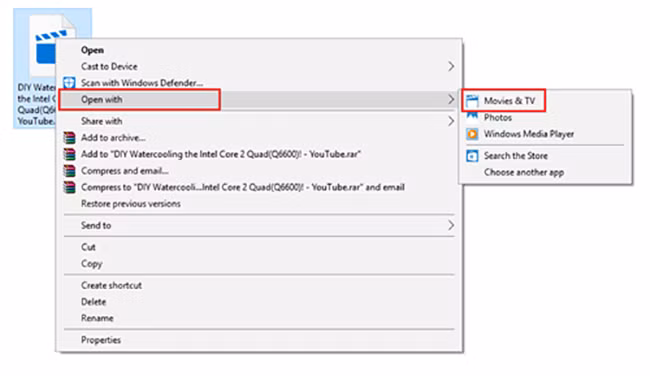Click the Photos app icon

[472, 116]
